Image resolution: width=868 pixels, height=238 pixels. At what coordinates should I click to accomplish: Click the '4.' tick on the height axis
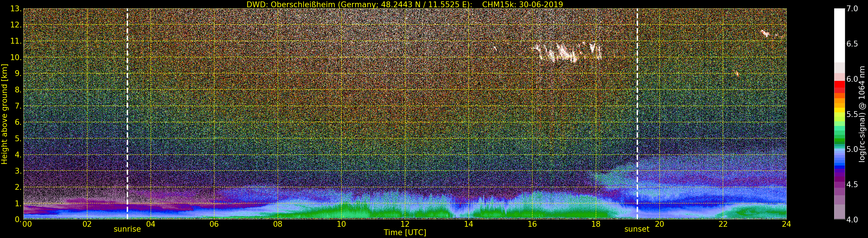tap(18, 155)
